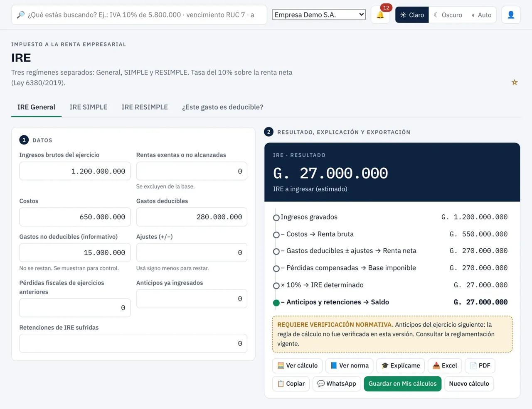532x409 pixels.
Task: Switch to Oscuro dark theme
Action: 448,15
